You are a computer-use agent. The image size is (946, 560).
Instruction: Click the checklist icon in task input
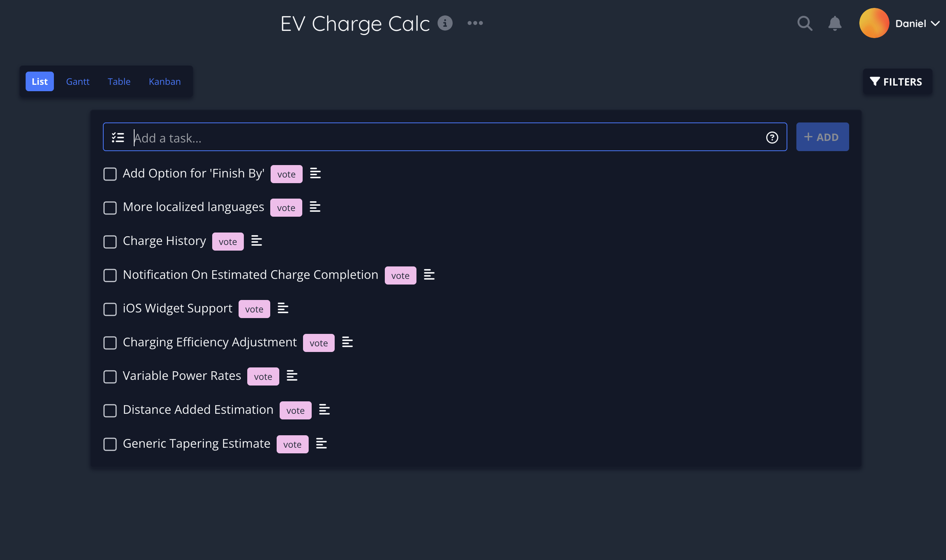pos(118,137)
